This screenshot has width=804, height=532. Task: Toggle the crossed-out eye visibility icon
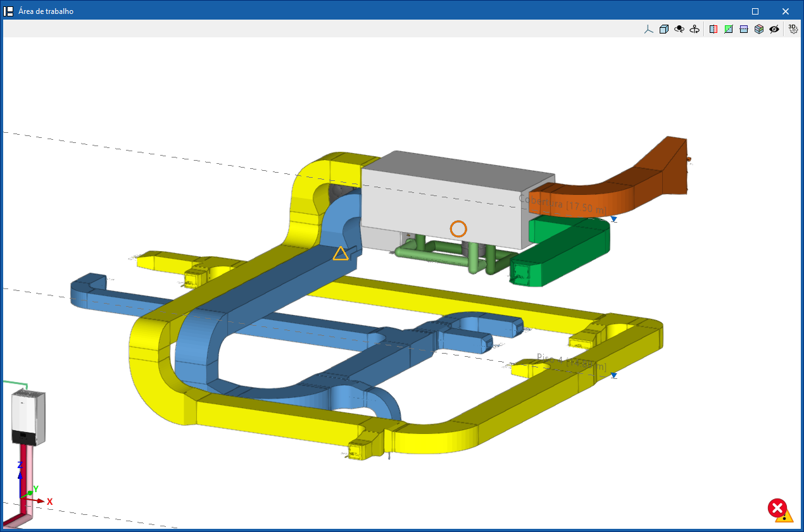point(774,29)
